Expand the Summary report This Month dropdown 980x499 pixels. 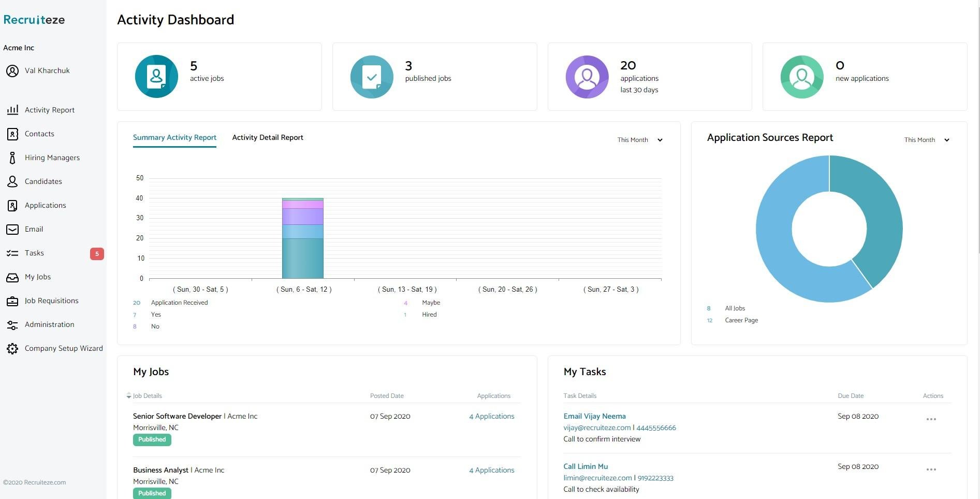click(x=640, y=140)
